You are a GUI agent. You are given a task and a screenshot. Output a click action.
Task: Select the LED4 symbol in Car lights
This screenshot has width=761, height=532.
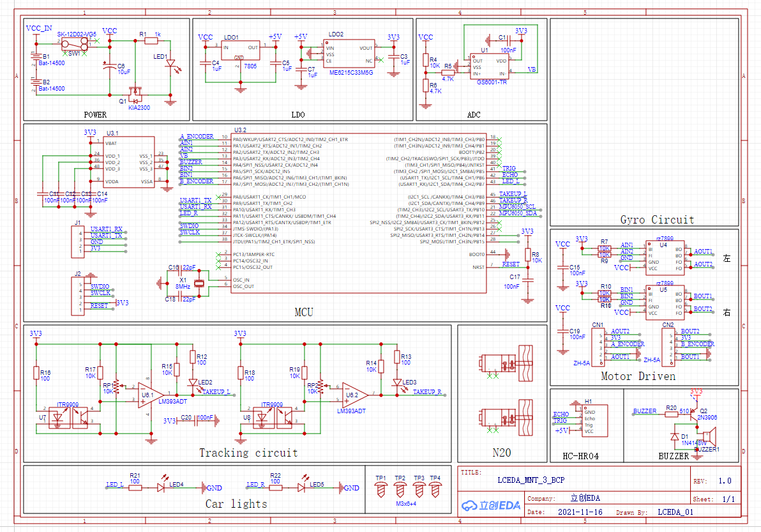pos(162,487)
